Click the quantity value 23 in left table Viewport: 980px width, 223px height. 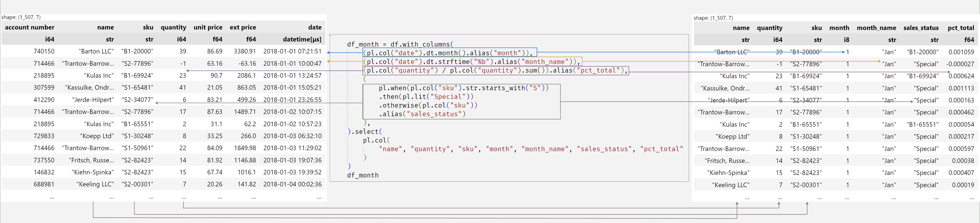pos(183,75)
